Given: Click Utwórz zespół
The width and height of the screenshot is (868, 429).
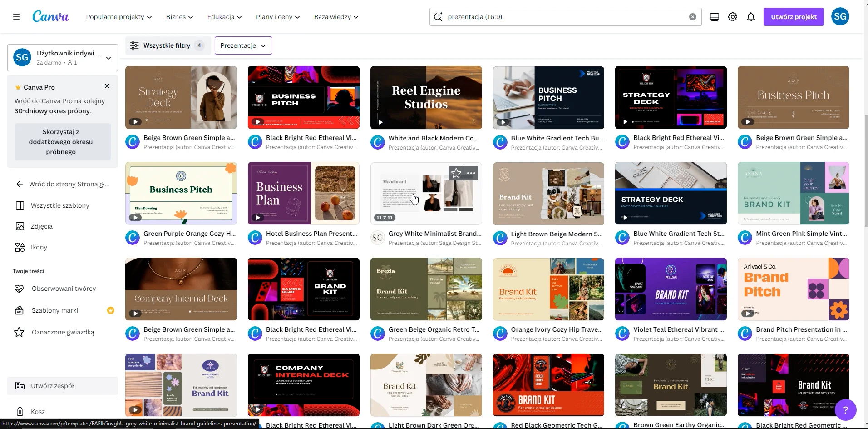Looking at the screenshot, I should (63, 386).
